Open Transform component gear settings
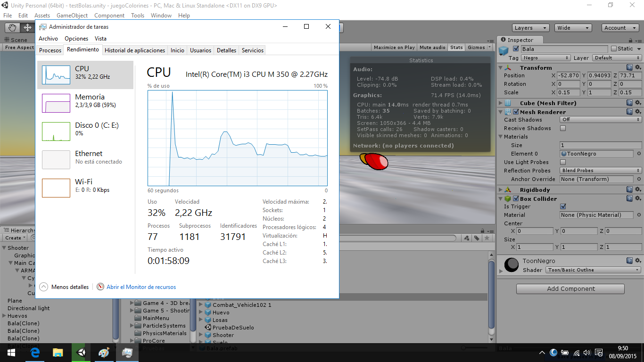Screen dimensions: 644x362 coord(638,68)
